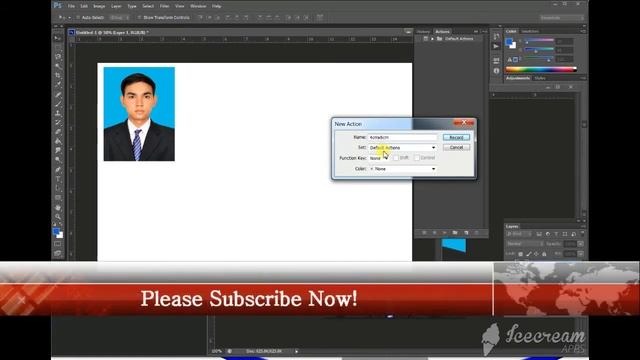This screenshot has width=640, height=360.
Task: Switch to the Styles tab
Action: [x=540, y=78]
